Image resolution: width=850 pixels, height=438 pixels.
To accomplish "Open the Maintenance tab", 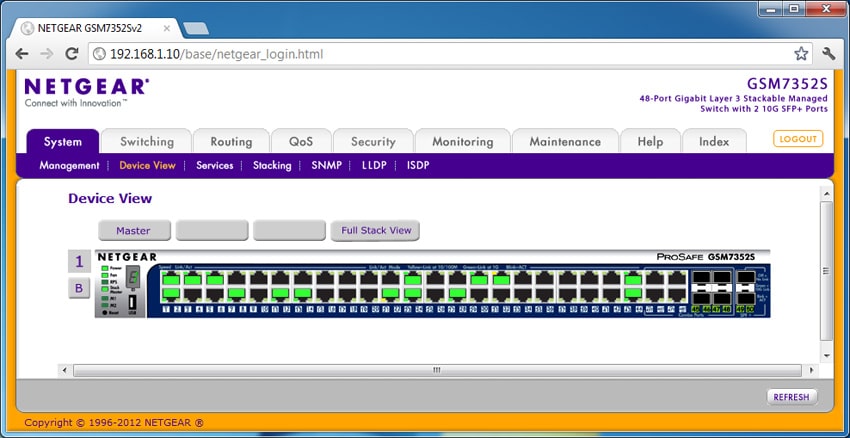I will [x=565, y=141].
